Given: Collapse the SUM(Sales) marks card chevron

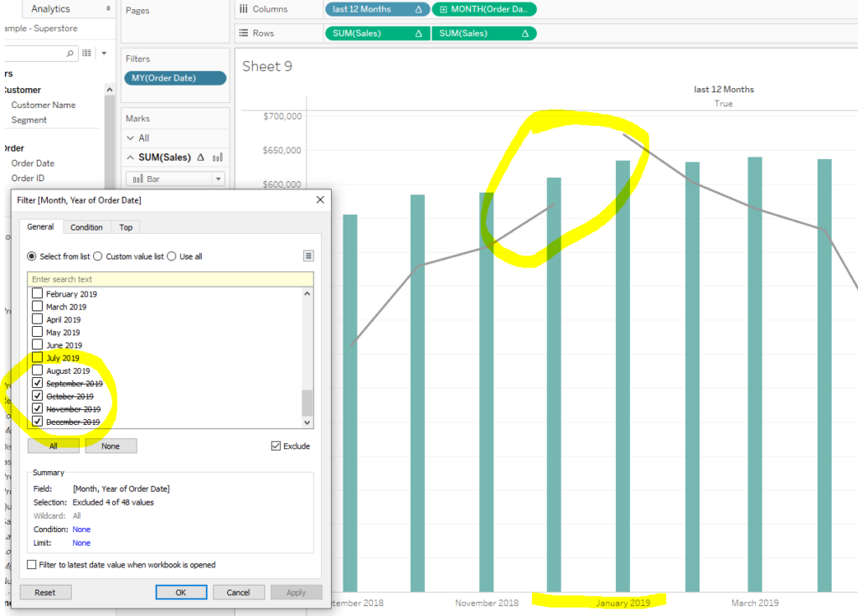Looking at the screenshot, I should coord(130,158).
